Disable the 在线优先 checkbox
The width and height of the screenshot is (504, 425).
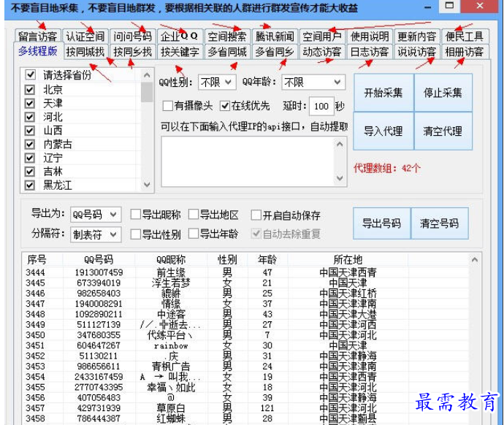pos(225,106)
